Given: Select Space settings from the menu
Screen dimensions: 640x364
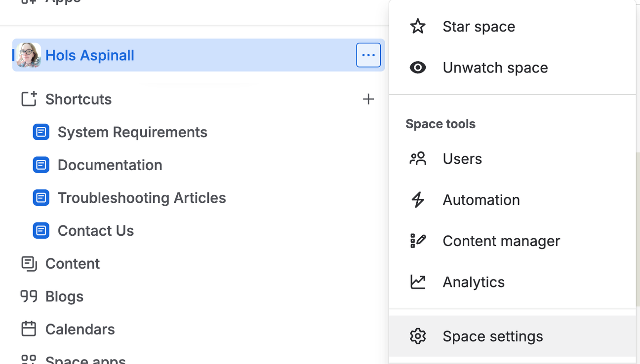Looking at the screenshot, I should click(492, 336).
